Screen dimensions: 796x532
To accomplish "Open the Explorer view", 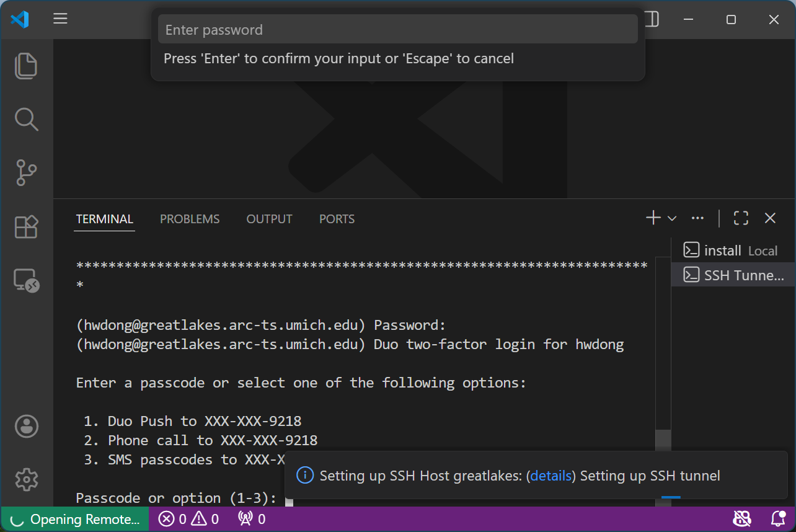I will tap(26, 66).
